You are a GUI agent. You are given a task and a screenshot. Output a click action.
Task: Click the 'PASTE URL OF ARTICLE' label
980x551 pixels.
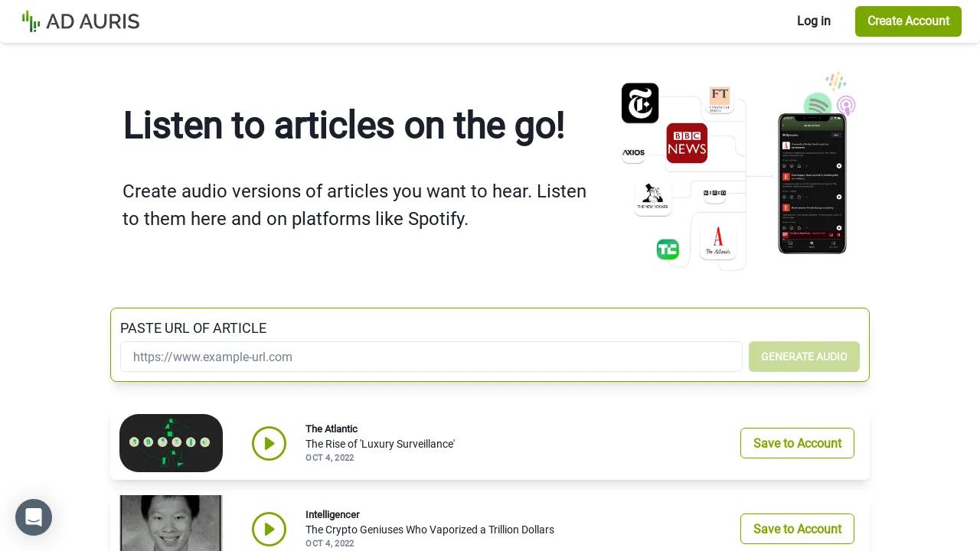[x=194, y=328]
